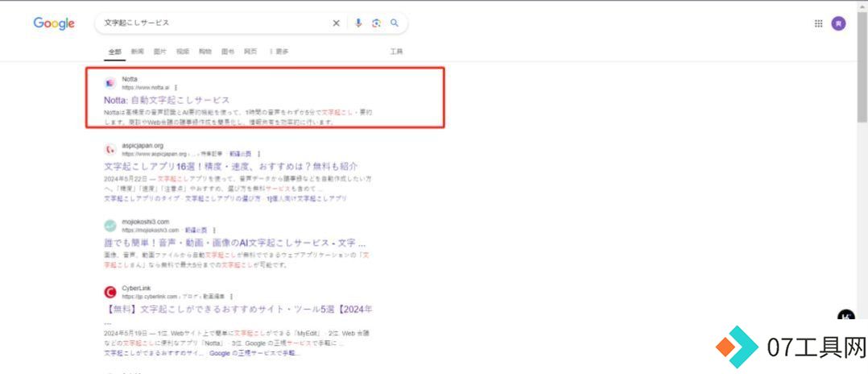Switch to the 图书 books tab
Image resolution: width=868 pixels, height=374 pixels.
coord(228,52)
